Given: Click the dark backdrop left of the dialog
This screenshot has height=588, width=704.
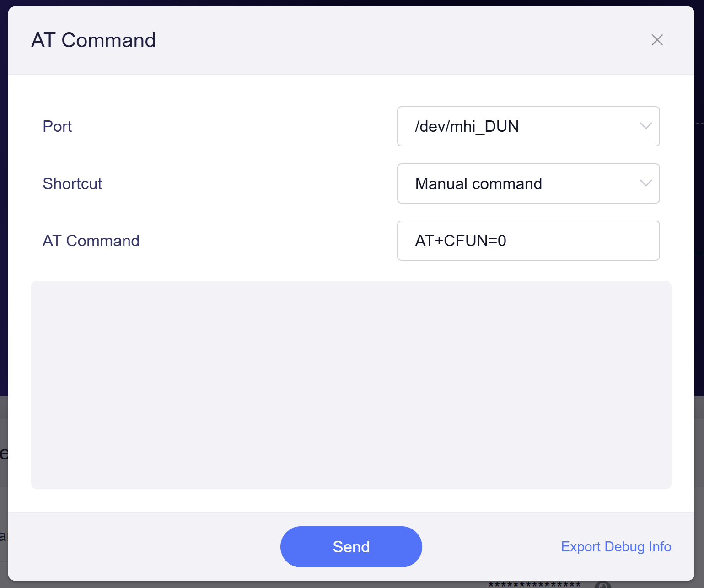Looking at the screenshot, I should pyautogui.click(x=4, y=229).
